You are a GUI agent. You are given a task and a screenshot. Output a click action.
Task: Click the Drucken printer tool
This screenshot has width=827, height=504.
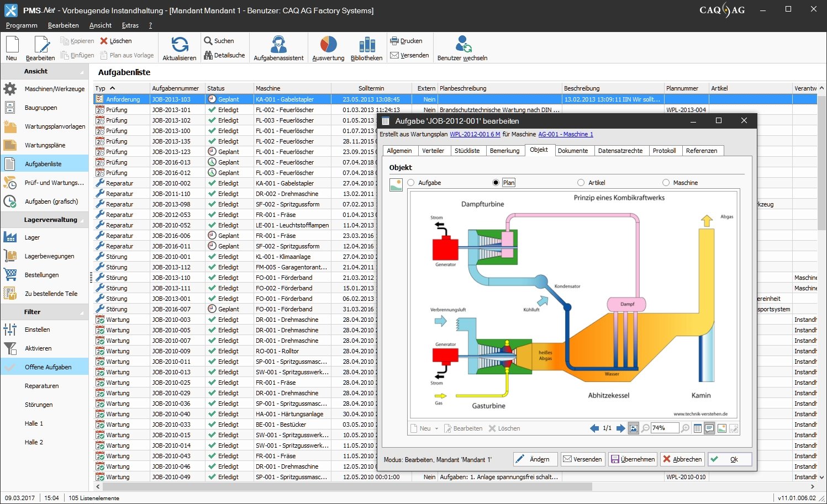point(406,41)
